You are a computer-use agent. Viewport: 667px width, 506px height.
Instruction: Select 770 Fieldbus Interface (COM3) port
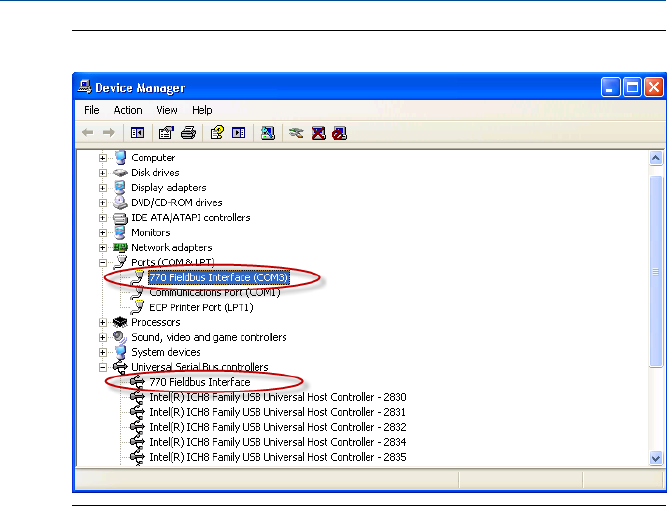[218, 277]
